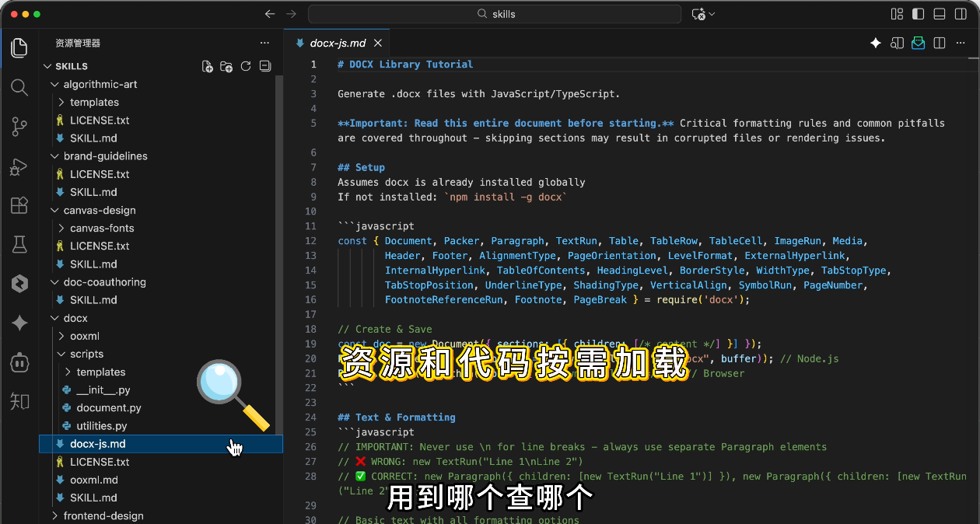Open the Search view in activity bar

pos(19,87)
